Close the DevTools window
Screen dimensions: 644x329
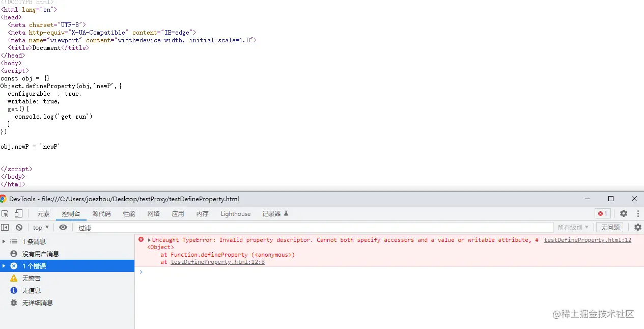click(634, 199)
